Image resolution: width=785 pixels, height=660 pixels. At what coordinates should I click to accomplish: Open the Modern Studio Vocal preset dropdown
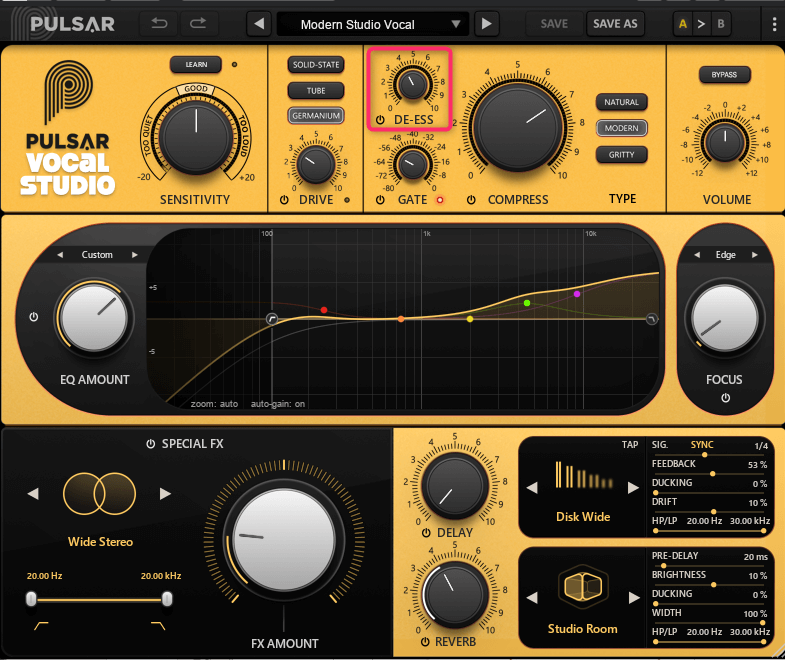pos(373,24)
